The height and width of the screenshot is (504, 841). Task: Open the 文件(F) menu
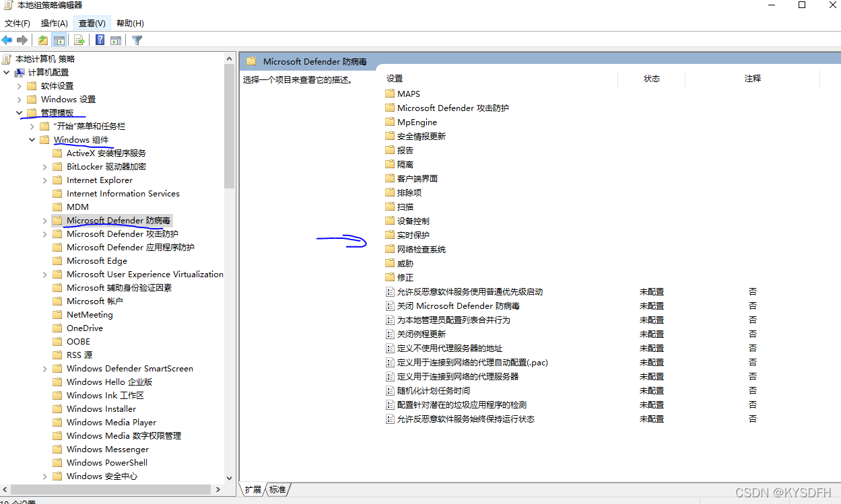click(18, 23)
